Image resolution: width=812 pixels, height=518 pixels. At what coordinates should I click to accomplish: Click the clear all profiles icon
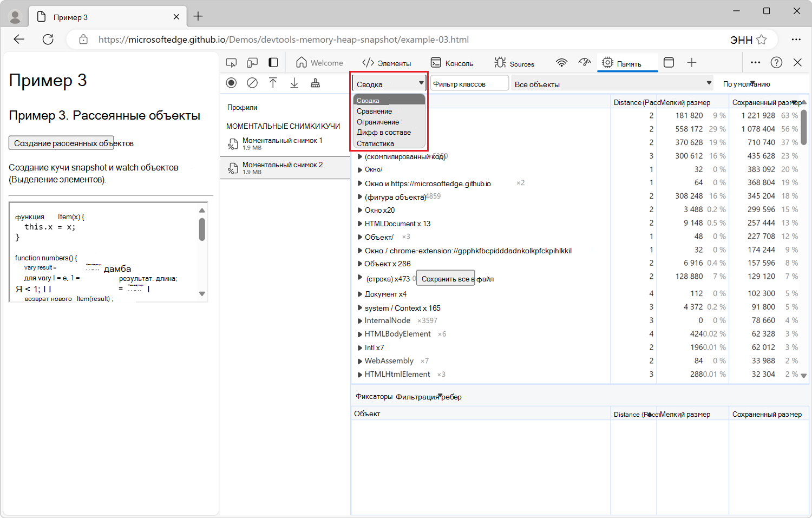(252, 83)
